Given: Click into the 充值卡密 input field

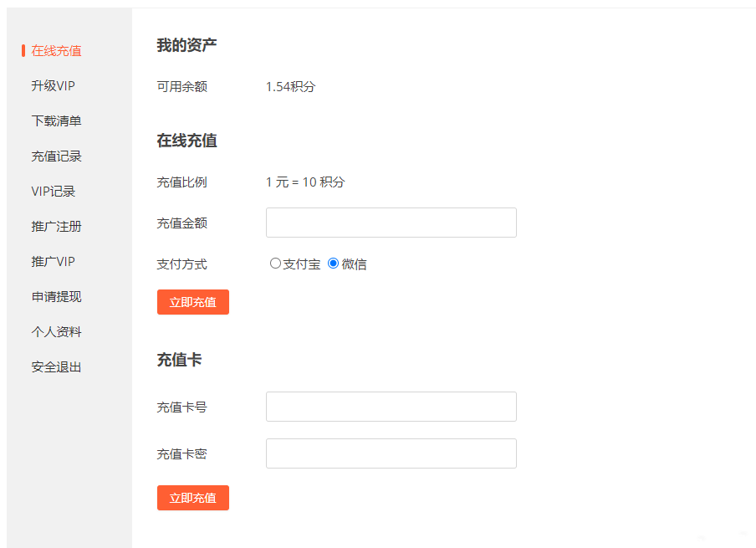Looking at the screenshot, I should tap(391, 453).
